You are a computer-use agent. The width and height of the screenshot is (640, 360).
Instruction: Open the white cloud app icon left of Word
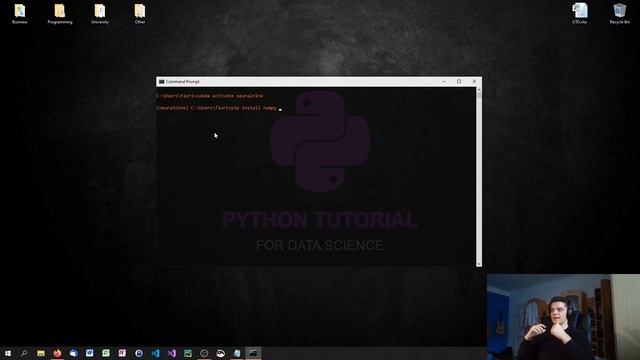[x=73, y=353]
